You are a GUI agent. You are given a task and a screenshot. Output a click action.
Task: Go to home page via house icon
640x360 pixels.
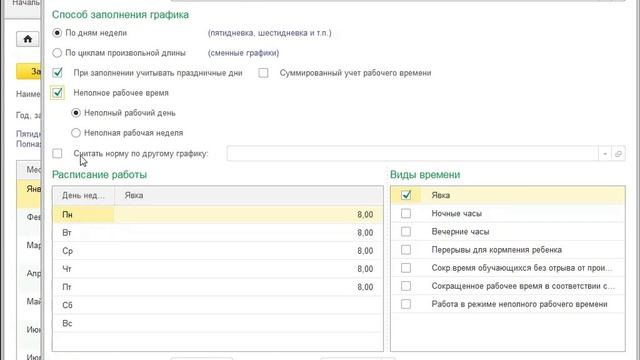click(28, 39)
